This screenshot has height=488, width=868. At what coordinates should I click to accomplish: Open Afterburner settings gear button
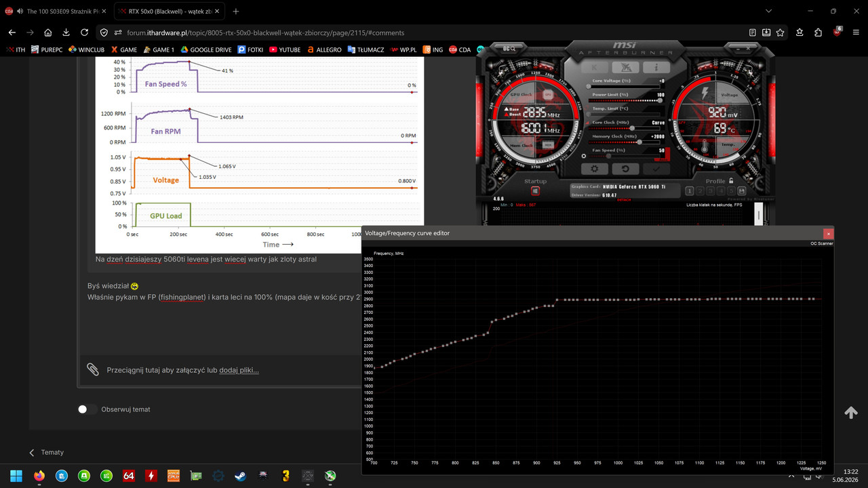595,169
